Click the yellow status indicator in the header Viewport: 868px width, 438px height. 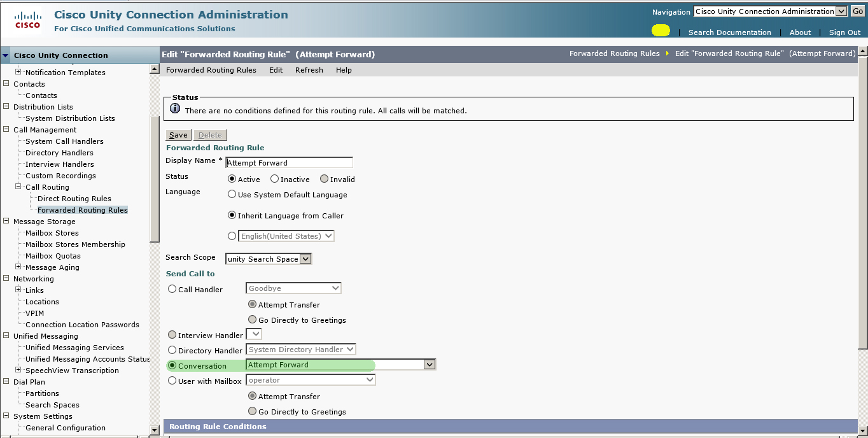661,30
